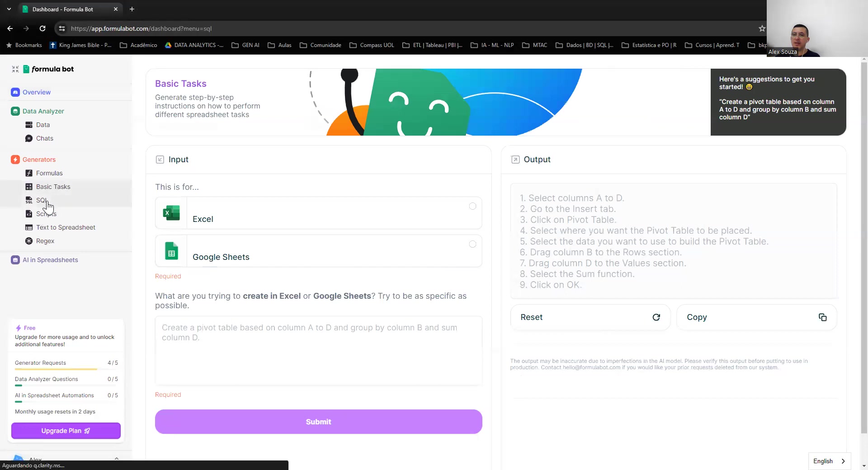Submit the pivot table instruction

coord(318,421)
